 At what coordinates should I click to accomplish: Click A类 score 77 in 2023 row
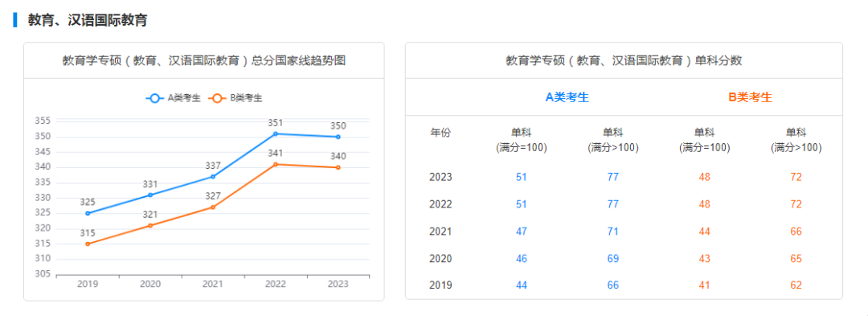click(x=612, y=177)
